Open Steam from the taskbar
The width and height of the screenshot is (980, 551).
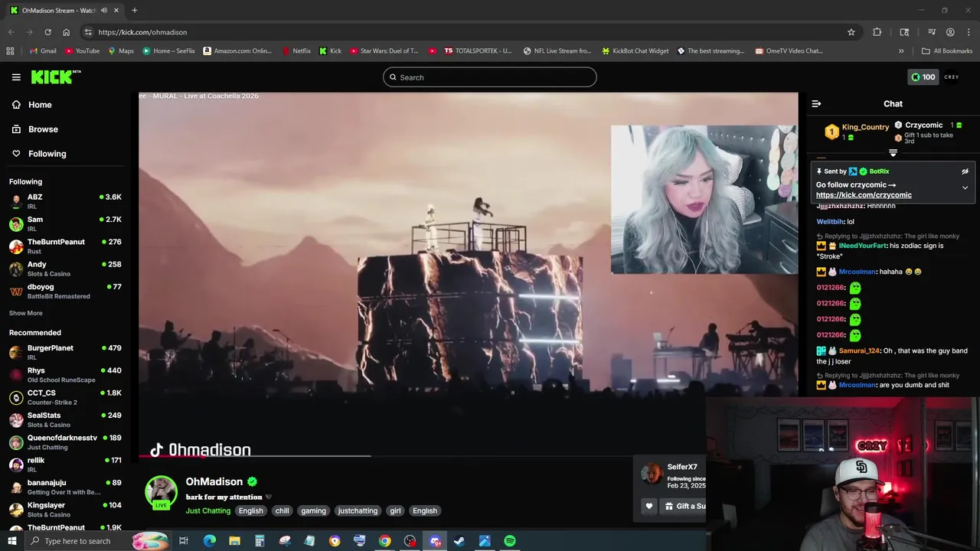[459, 541]
